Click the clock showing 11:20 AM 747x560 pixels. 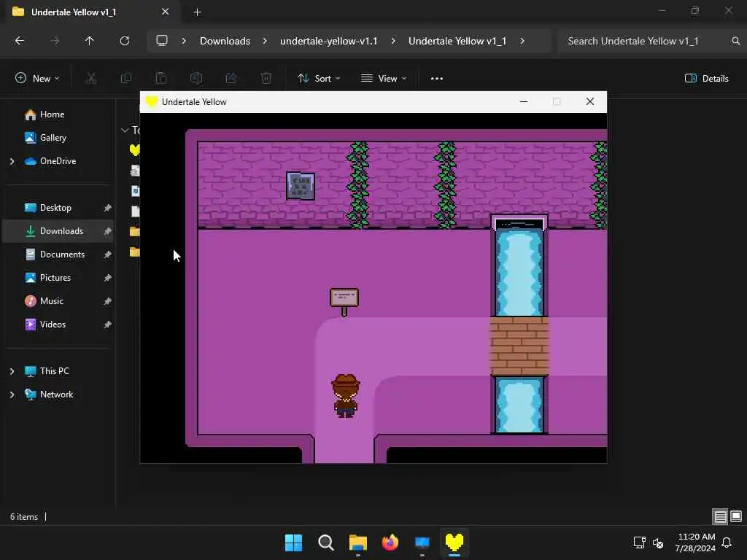point(696,542)
